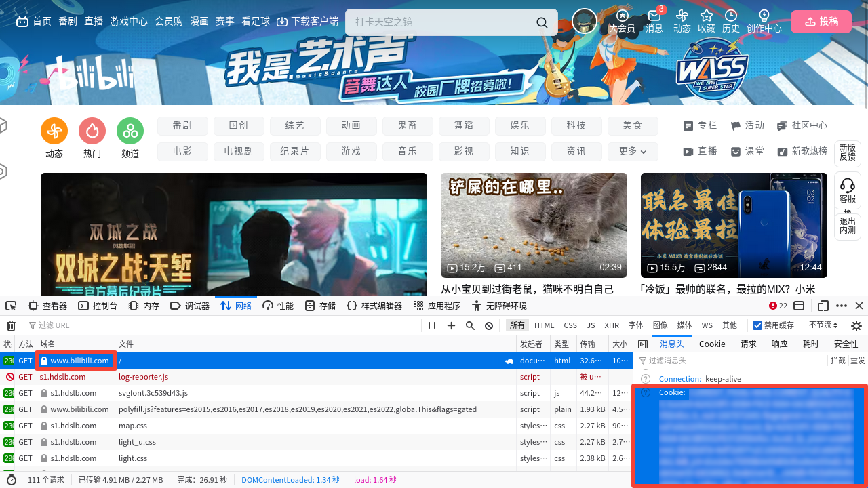Switch to 查看器 inspector tab
This screenshot has width=868, height=488.
pos(47,306)
